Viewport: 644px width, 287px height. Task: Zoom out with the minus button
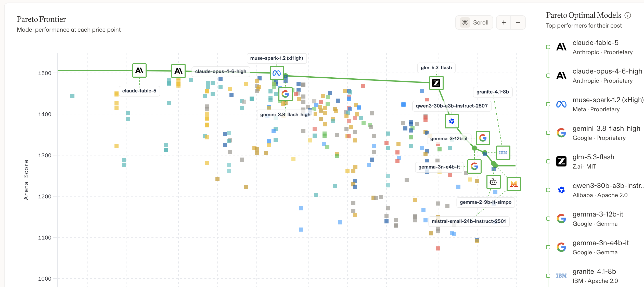518,22
